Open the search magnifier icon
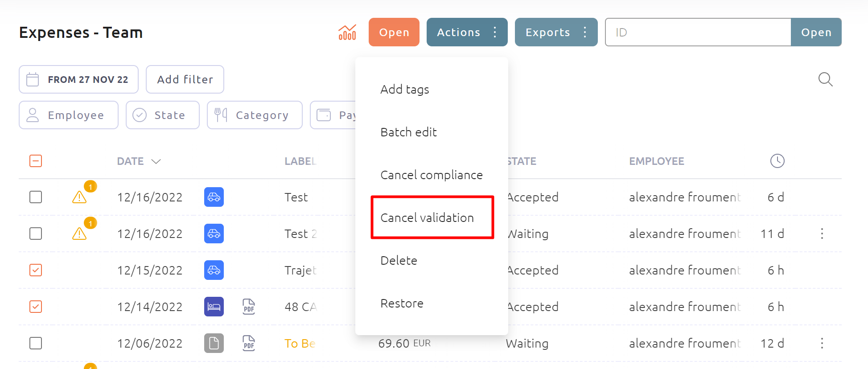 click(825, 79)
